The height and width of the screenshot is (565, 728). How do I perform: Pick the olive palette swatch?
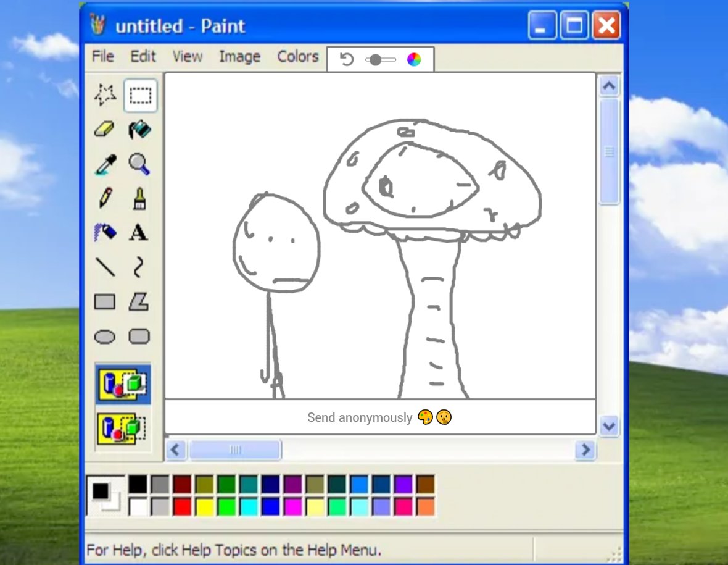[x=204, y=484]
